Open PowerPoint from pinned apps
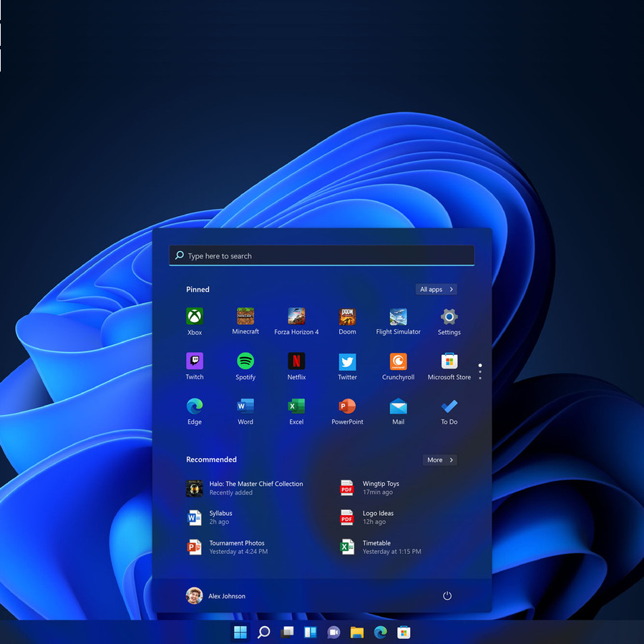Image resolution: width=644 pixels, height=644 pixels. (347, 411)
